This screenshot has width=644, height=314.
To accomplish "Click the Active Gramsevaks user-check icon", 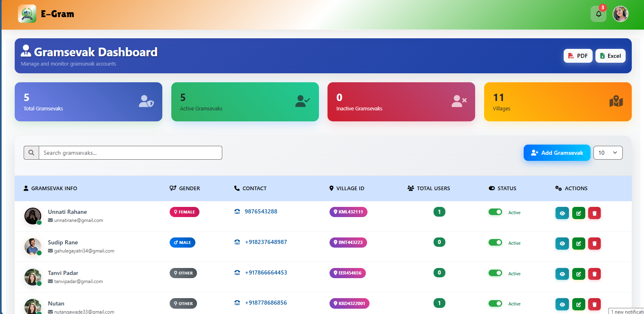I will (302, 101).
